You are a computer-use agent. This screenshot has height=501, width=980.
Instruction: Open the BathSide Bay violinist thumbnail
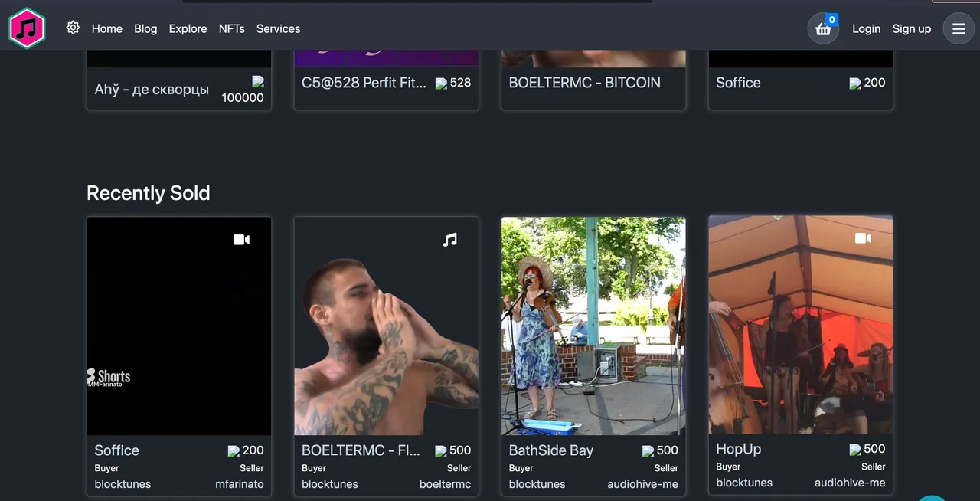tap(593, 326)
